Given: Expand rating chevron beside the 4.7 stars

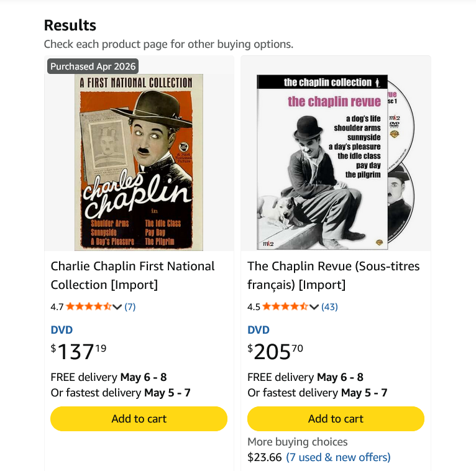Looking at the screenshot, I should [117, 307].
